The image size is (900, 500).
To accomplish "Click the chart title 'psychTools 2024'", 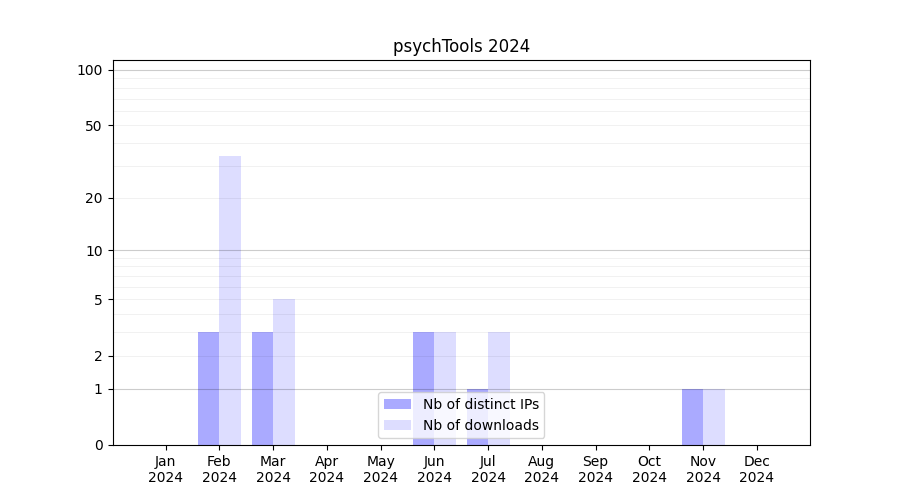I will (461, 46).
